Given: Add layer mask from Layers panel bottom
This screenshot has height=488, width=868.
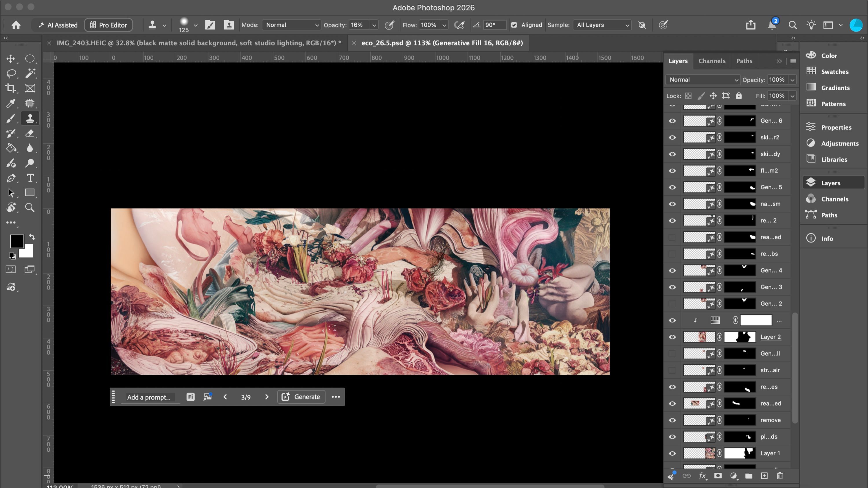Looking at the screenshot, I should tap(718, 476).
